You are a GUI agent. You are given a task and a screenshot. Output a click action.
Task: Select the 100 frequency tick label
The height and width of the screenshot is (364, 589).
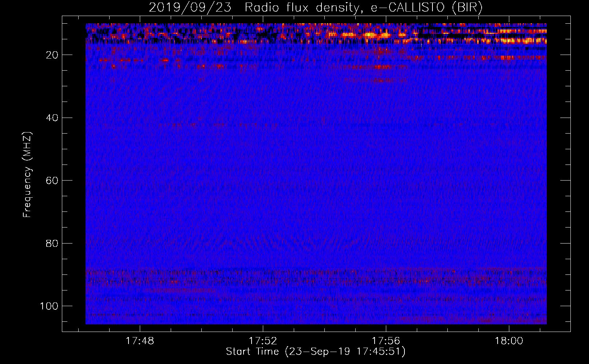click(49, 306)
